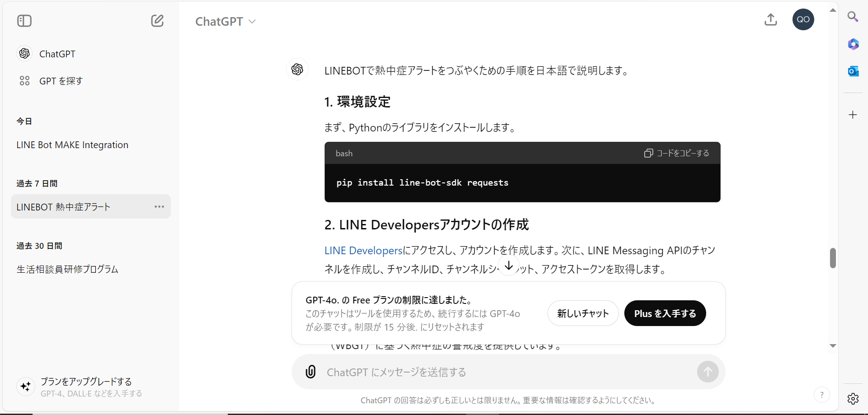Collapse the sidebar using the panel icon
The height and width of the screenshot is (415, 868).
point(24,21)
